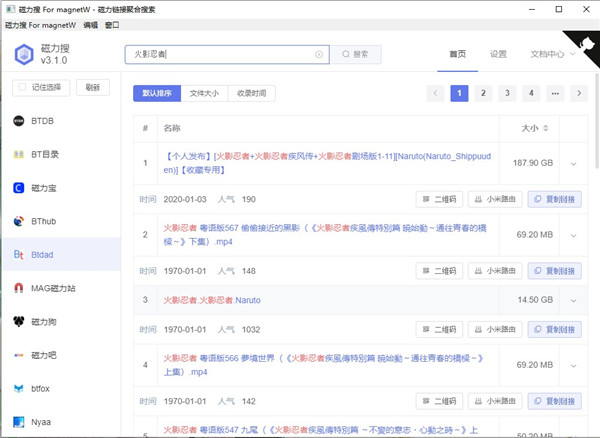Screen dimensions: 600x438
Task: Show 二维码 for the popularity 1032 result
Action: (439, 329)
